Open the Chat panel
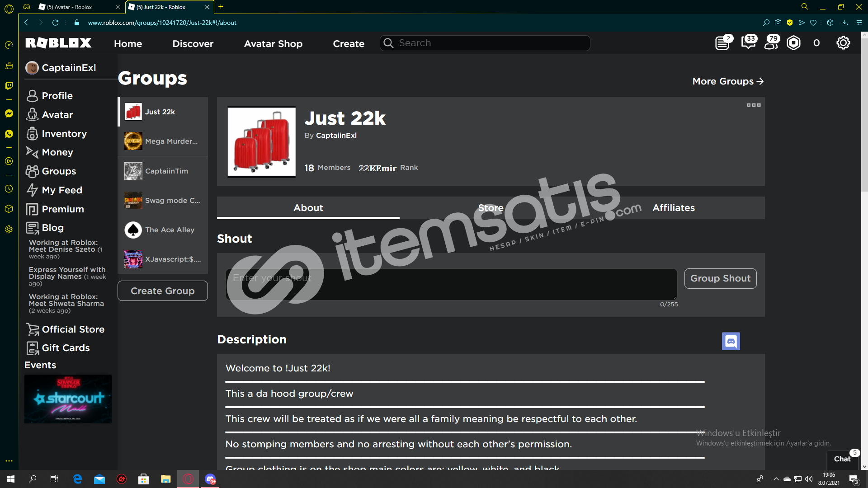 tap(842, 459)
